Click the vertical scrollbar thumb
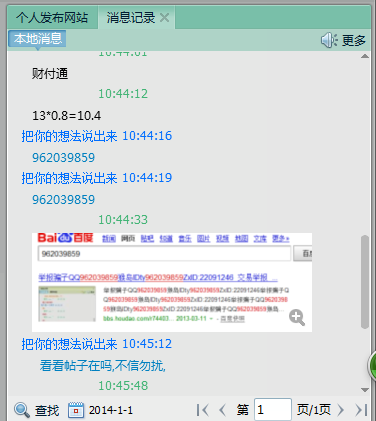The image size is (376, 421). pos(365,282)
